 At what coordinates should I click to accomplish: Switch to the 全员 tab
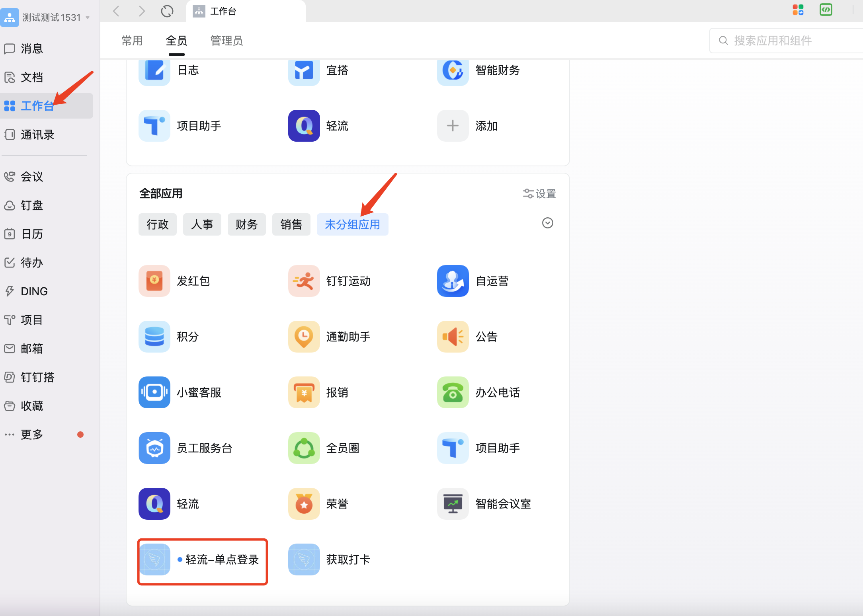pos(176,41)
